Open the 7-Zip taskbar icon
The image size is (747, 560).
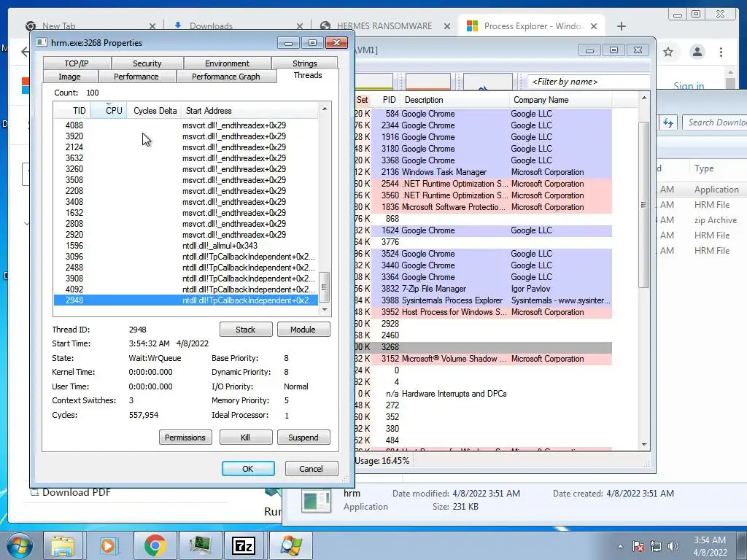click(244, 545)
